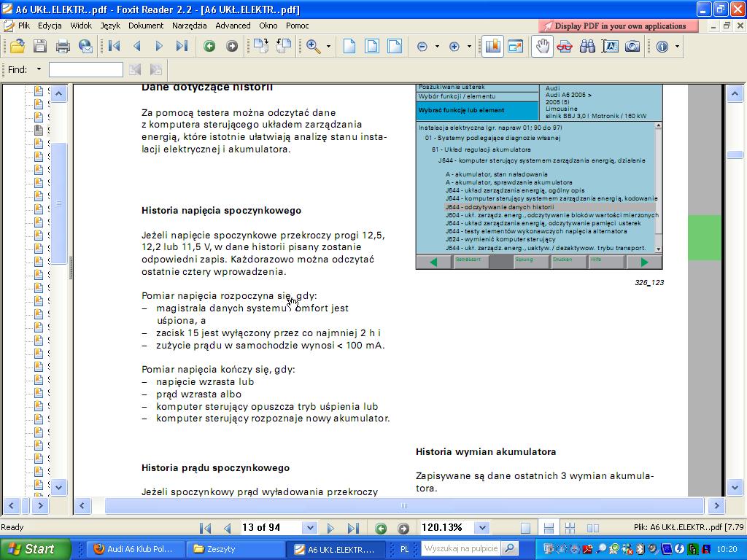Viewport: 747px width, 560px height.
Task: Go to next page from top toolbar
Action: 159,46
